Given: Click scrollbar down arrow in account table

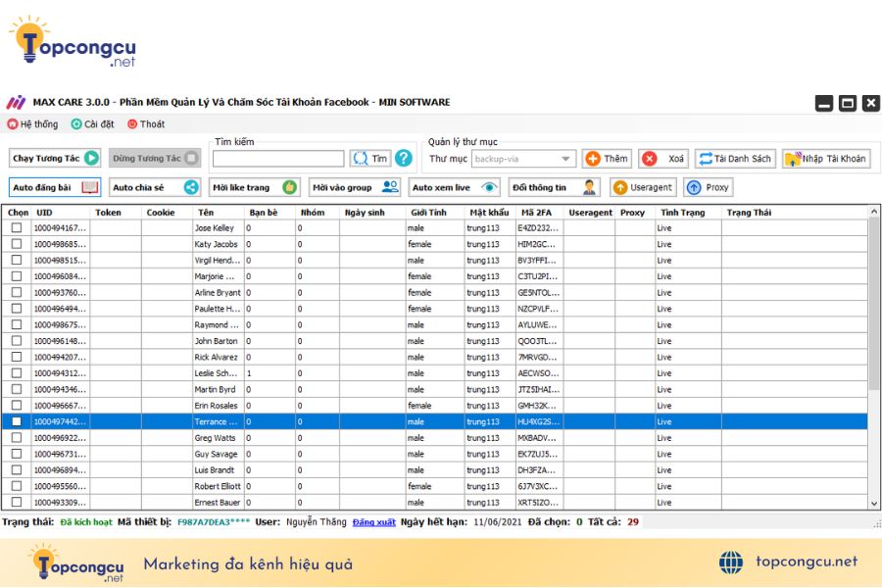Looking at the screenshot, I should [x=873, y=504].
